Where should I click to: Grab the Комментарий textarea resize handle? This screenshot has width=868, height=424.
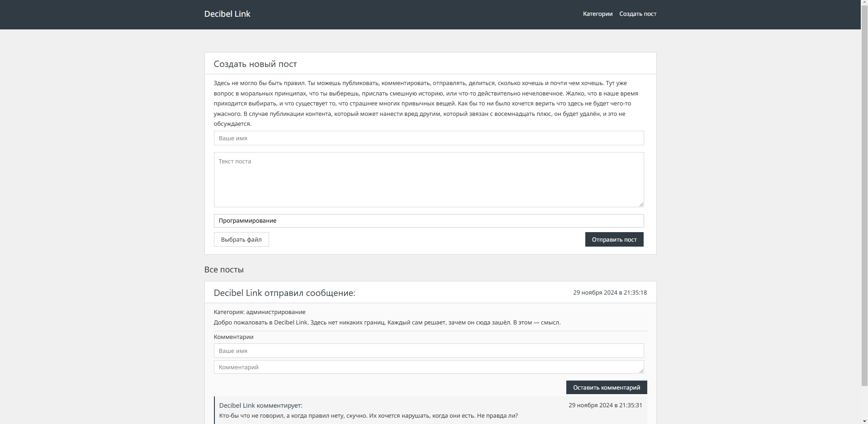(641, 371)
